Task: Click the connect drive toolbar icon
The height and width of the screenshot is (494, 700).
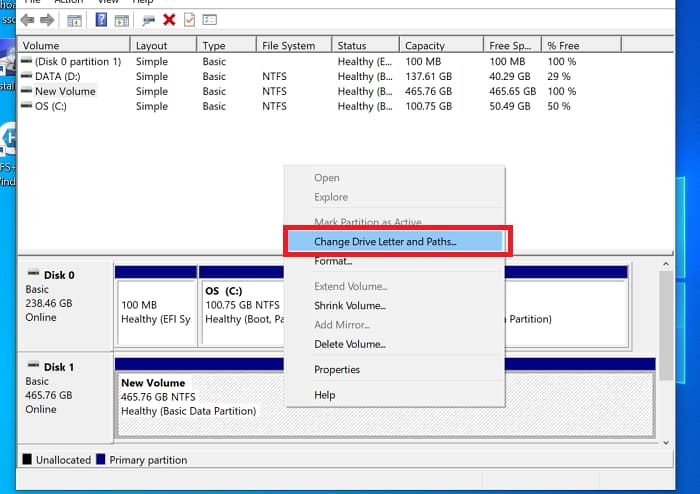Action: pos(149,20)
